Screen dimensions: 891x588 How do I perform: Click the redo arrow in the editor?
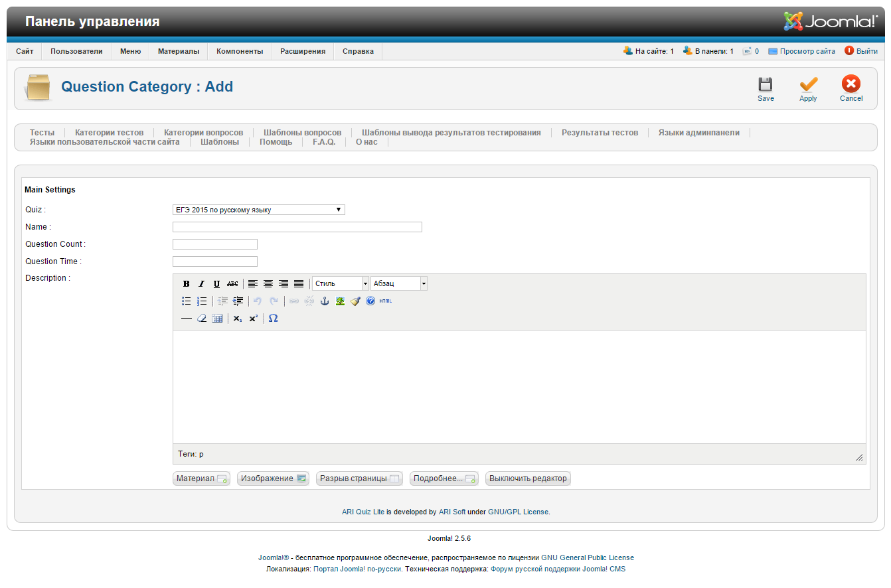pyautogui.click(x=273, y=301)
